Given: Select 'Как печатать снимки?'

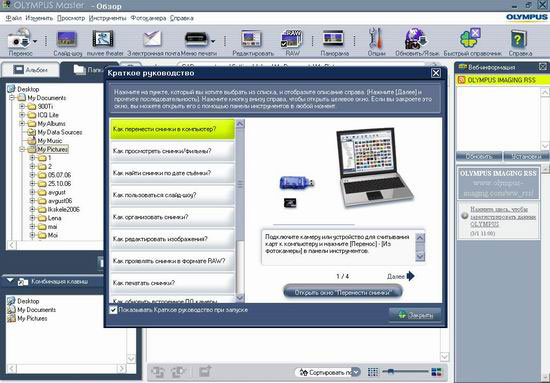Looking at the screenshot, I should pyautogui.click(x=172, y=283).
